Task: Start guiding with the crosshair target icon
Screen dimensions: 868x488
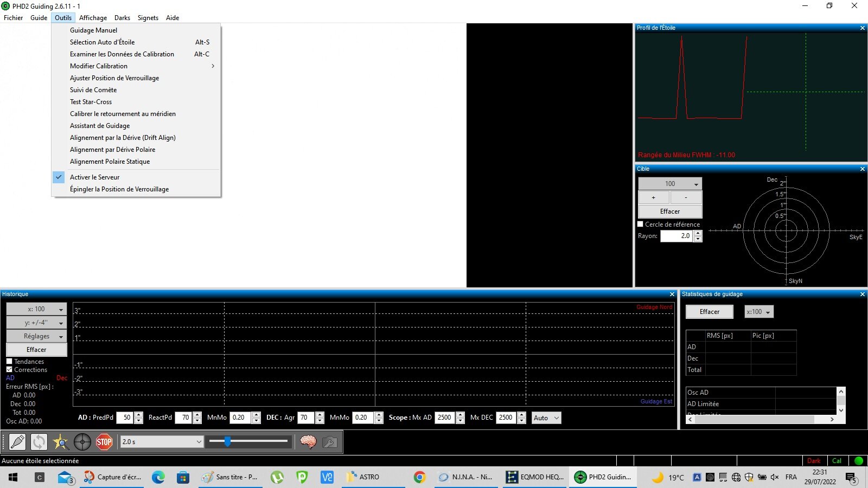Action: coord(82,442)
